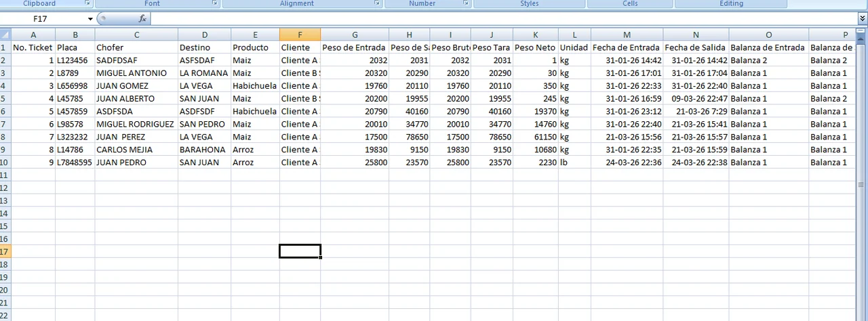Select cell with plate L123456
Viewport: 868px width, 321px height.
coord(75,60)
